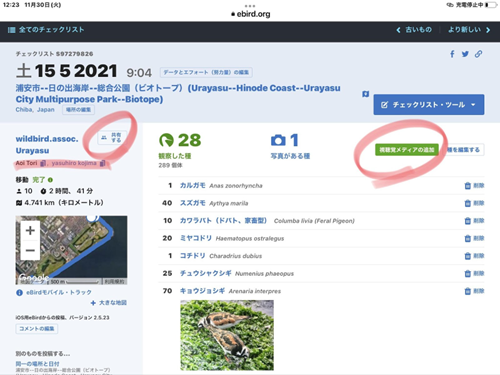
Task: Click コメントの編集 button
Action: pyautogui.click(x=37, y=329)
